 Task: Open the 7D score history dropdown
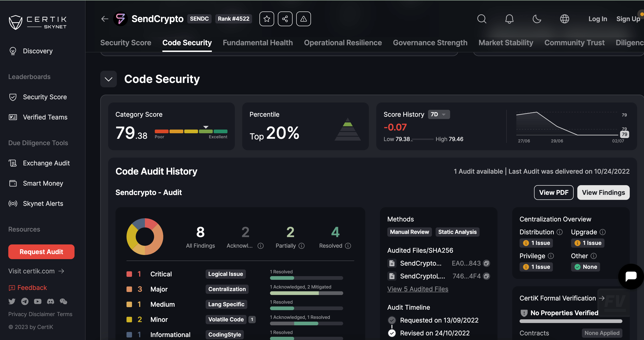coord(439,114)
